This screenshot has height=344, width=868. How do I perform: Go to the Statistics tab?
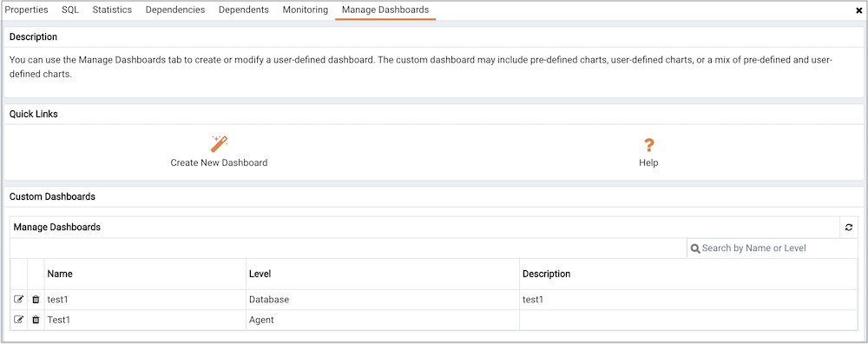click(x=112, y=10)
